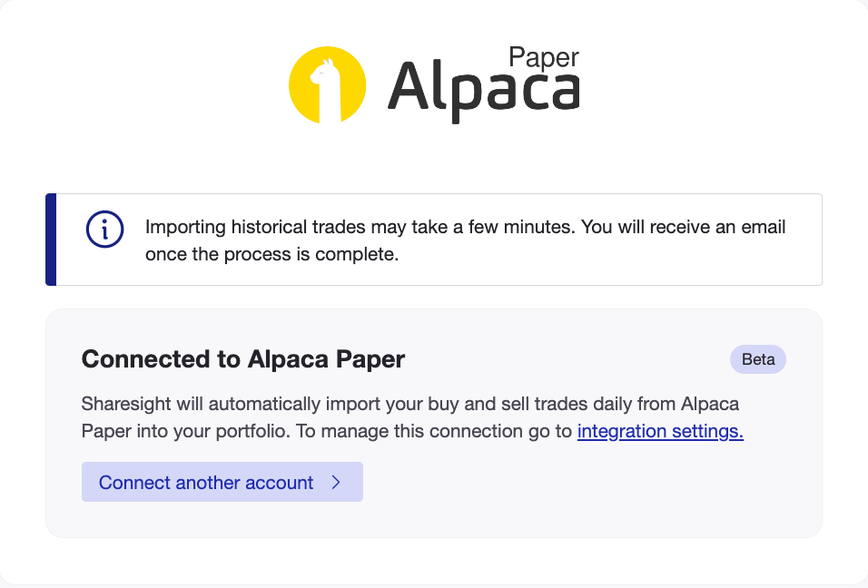
Task: Select the 'Beta' badge on the connection card
Action: coord(758,359)
